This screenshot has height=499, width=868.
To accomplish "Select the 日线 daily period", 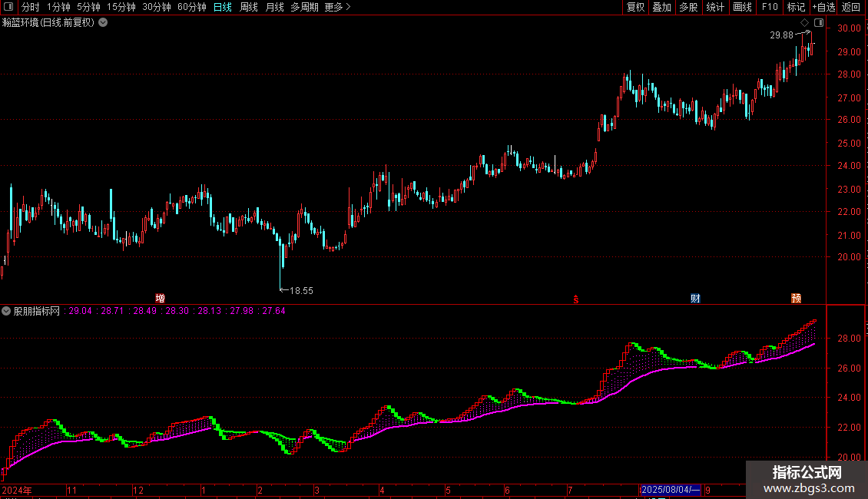I will [x=223, y=7].
